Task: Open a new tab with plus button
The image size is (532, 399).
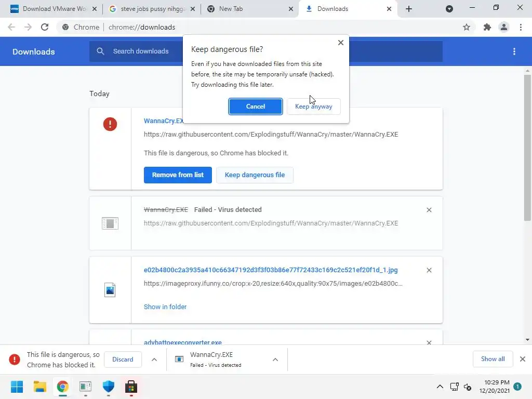Action: pos(409,9)
